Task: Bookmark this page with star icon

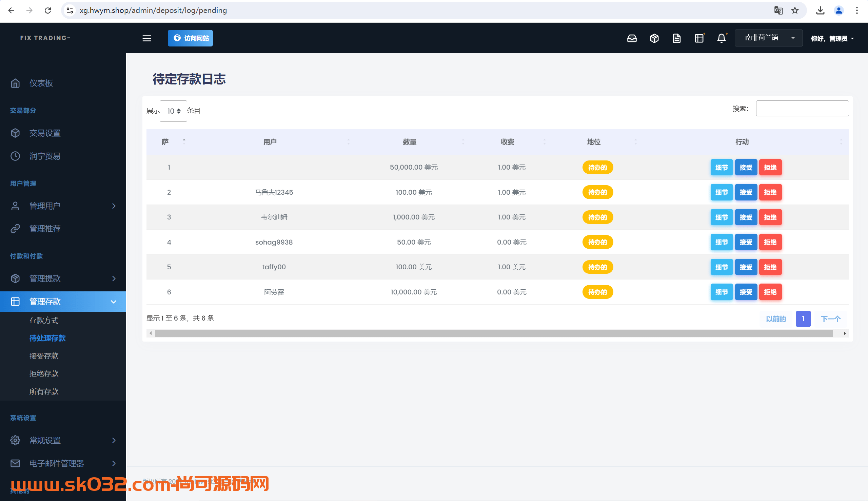Action: 795,10
